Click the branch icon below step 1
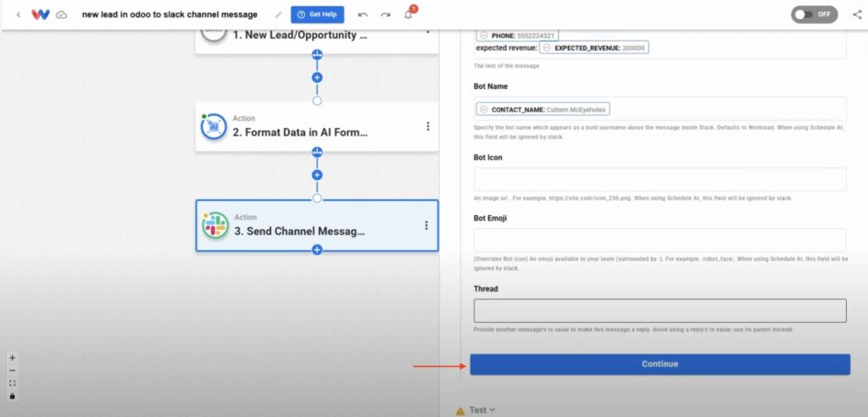This screenshot has width=868, height=417. (x=317, y=55)
